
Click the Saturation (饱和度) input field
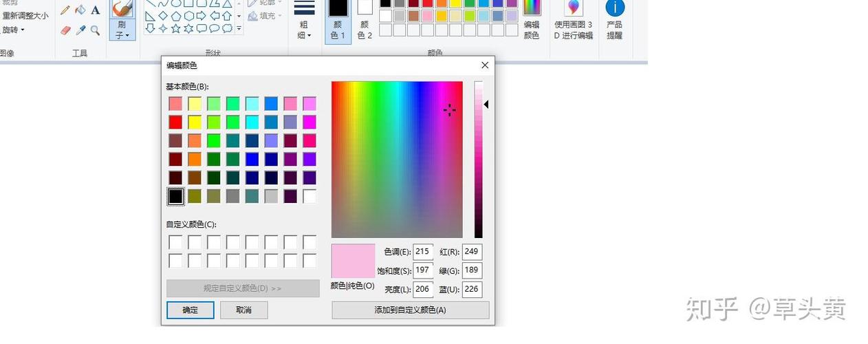423,270
